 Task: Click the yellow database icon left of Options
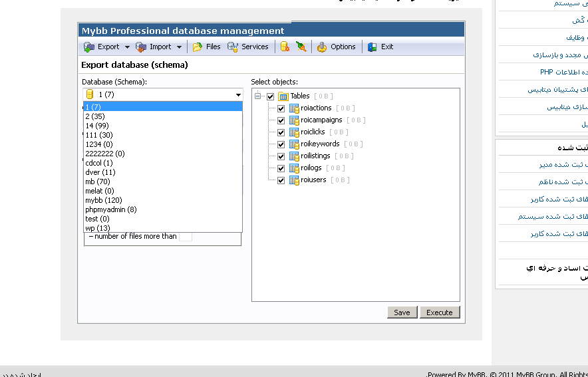point(285,47)
